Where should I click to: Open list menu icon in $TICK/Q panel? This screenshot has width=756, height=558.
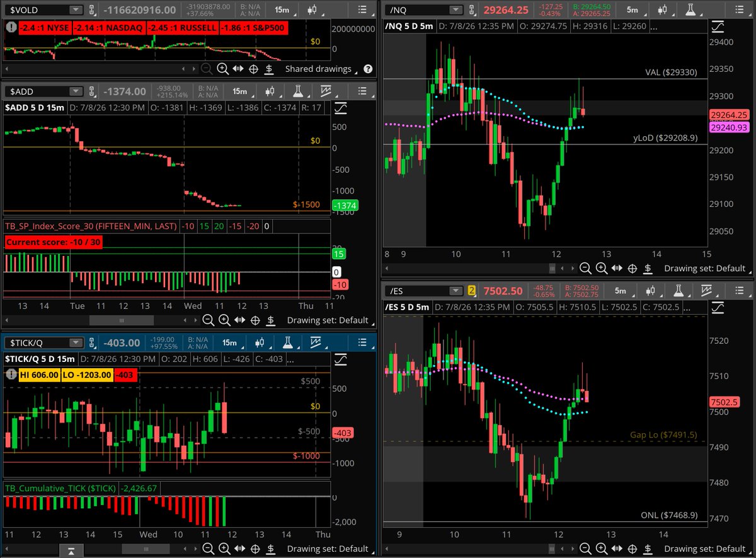click(x=361, y=343)
